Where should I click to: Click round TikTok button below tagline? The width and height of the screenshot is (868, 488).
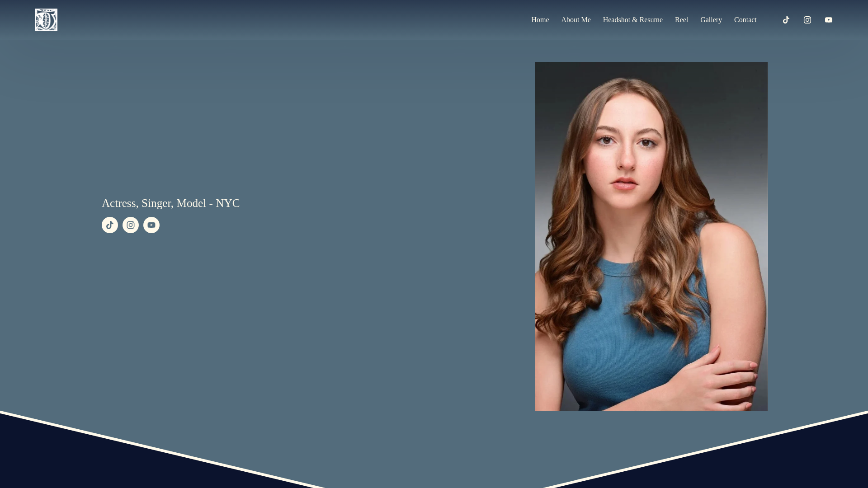pyautogui.click(x=110, y=225)
